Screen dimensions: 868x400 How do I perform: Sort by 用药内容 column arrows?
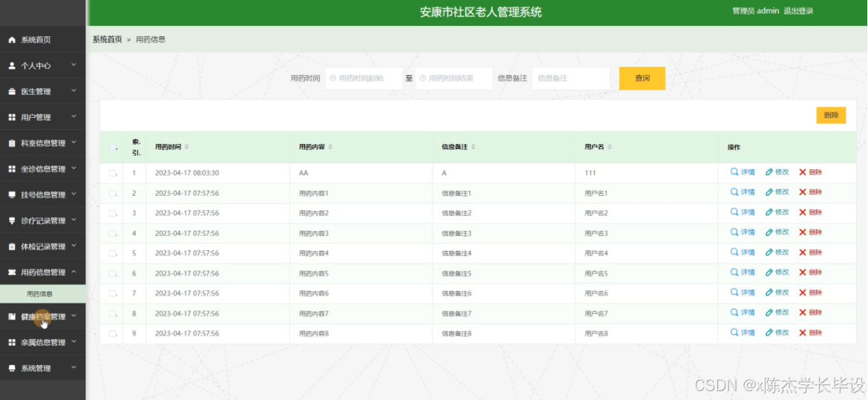point(330,147)
